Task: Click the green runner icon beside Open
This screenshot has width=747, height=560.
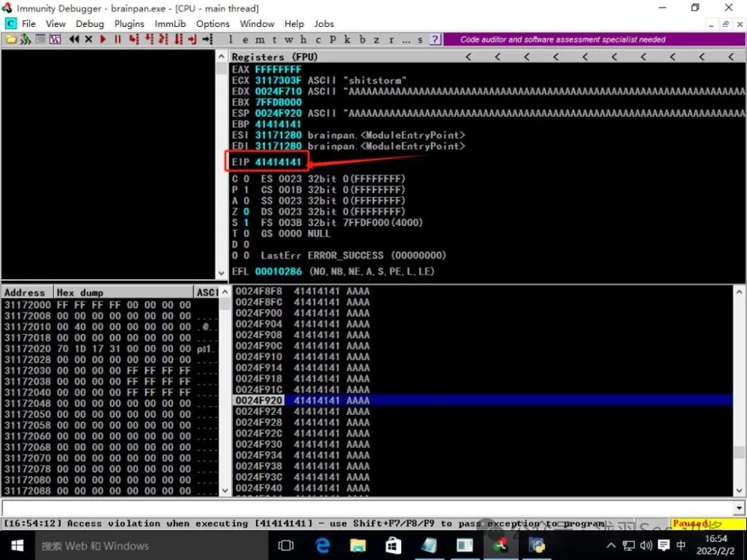Action: (26, 39)
